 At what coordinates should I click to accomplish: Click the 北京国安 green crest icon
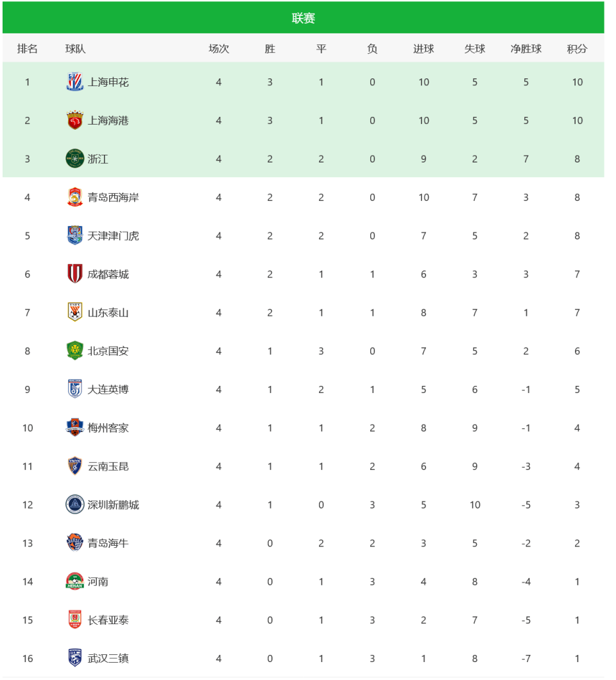pyautogui.click(x=75, y=351)
